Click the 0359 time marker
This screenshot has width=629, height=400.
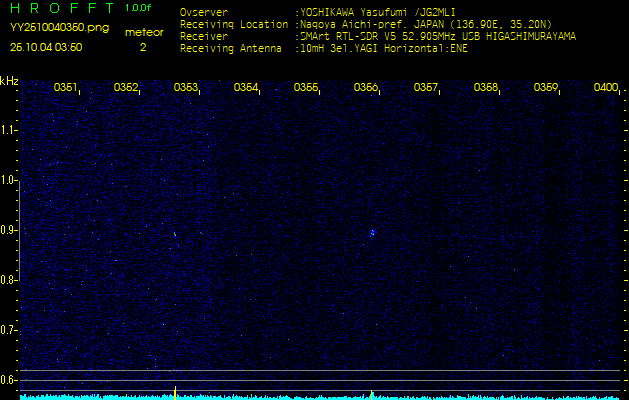point(545,87)
